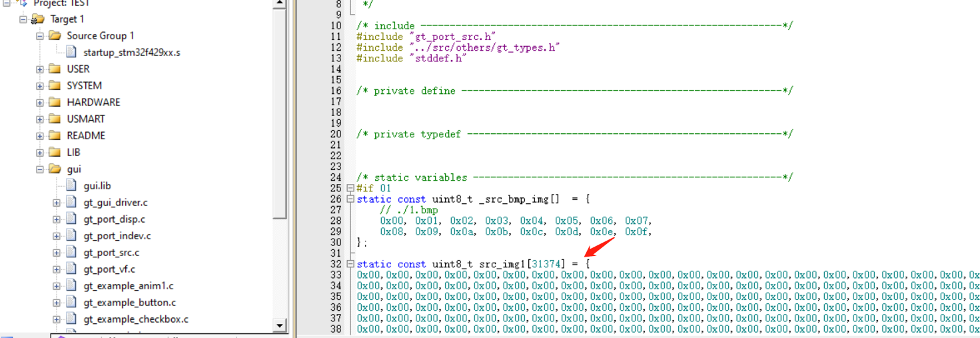980x338 pixels.
Task: Click the "// ./1.bmp" comment
Action: coord(409,210)
